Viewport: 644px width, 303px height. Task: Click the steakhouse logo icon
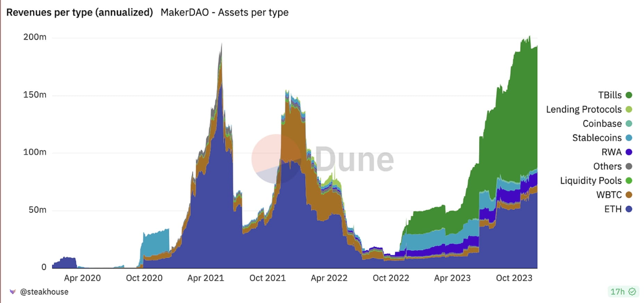(x=12, y=292)
